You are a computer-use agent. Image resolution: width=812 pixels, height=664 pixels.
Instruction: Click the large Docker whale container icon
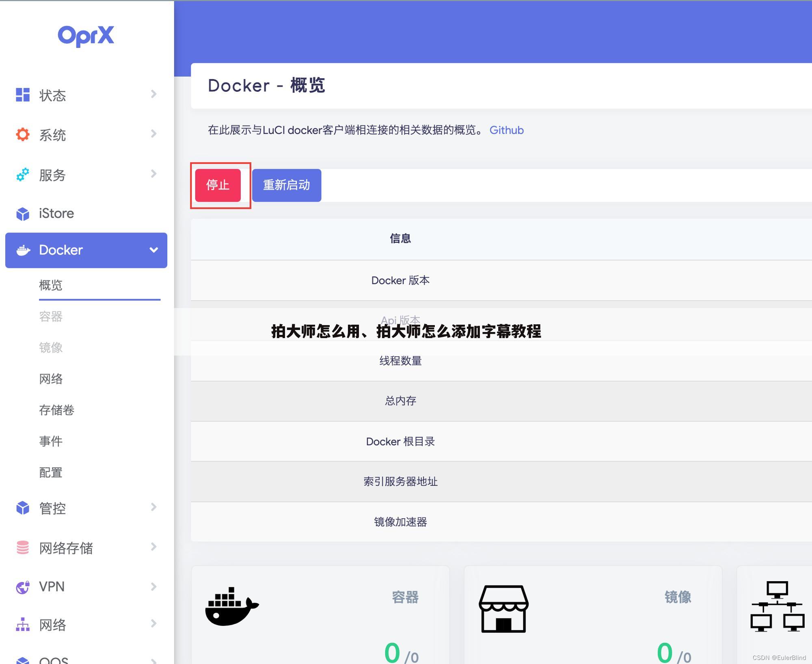232,606
